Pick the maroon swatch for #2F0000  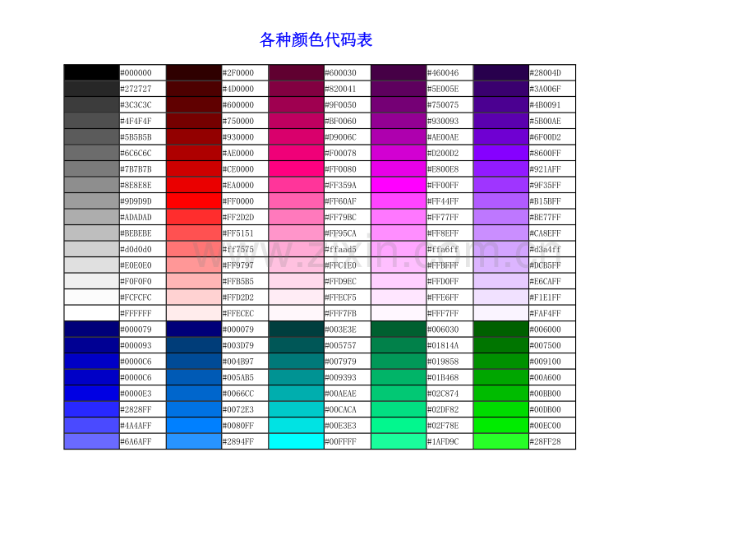click(194, 72)
